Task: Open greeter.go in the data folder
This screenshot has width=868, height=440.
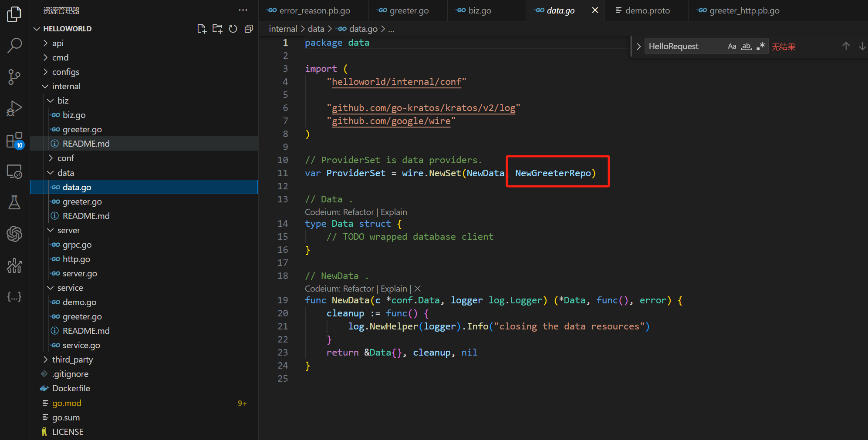Action: coord(144,202)
